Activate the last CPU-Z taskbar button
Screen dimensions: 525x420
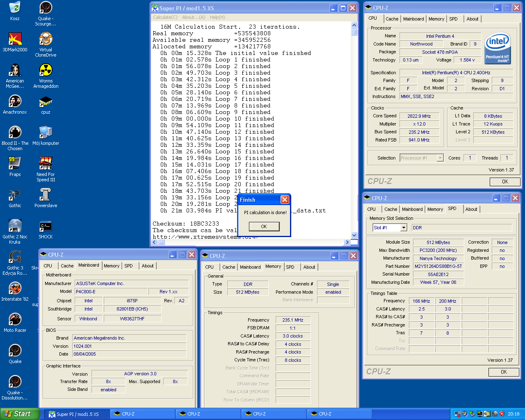pos(340,414)
